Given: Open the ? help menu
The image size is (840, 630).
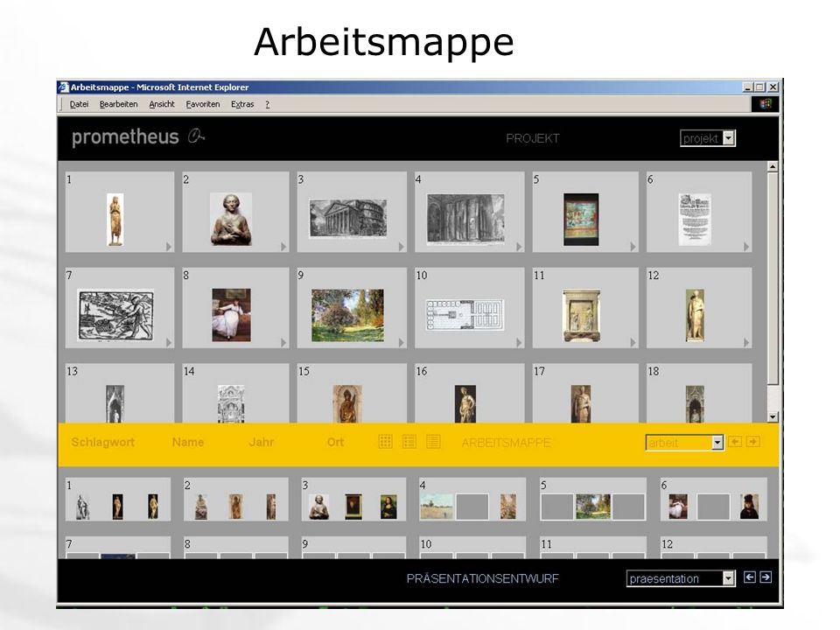Looking at the screenshot, I should pos(268,104).
